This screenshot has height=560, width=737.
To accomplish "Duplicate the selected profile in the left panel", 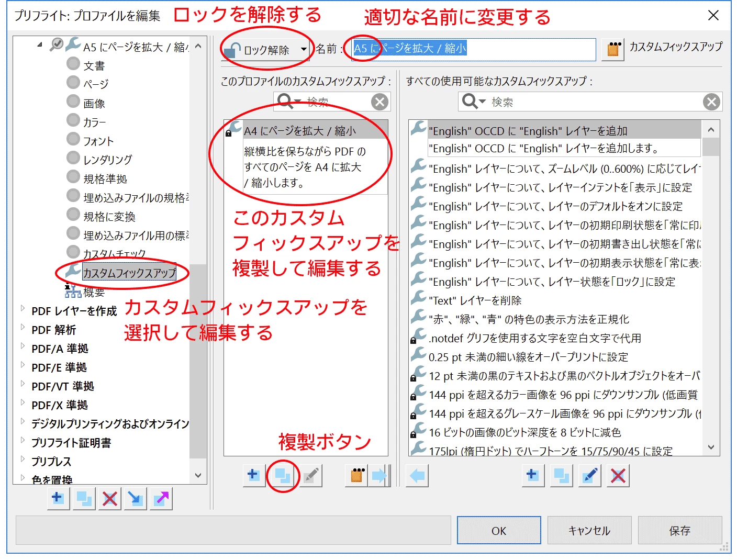I will point(84,498).
